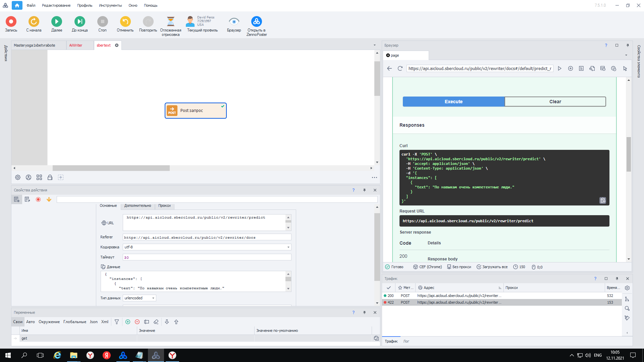
Task: Show the Браузер eye icon
Action: 234,21
